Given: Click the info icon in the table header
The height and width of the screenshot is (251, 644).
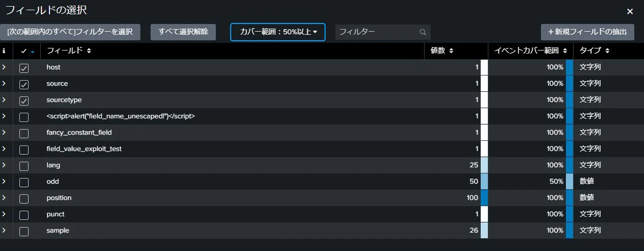Looking at the screenshot, I should 4,51.
